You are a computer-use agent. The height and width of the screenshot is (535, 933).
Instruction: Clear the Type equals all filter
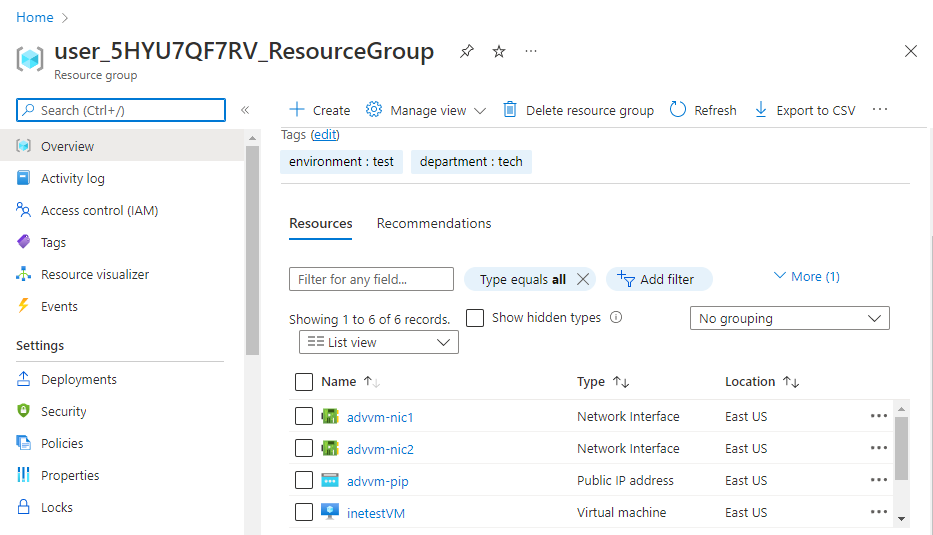point(584,279)
